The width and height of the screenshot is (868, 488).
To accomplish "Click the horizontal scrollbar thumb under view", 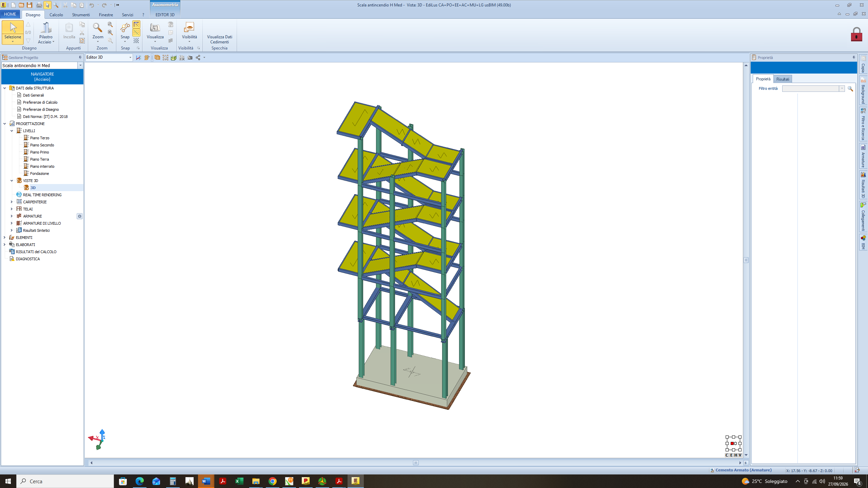I will click(x=416, y=463).
